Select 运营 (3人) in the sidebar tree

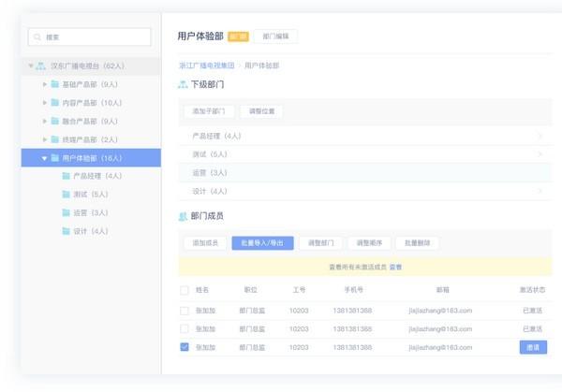[91, 212]
